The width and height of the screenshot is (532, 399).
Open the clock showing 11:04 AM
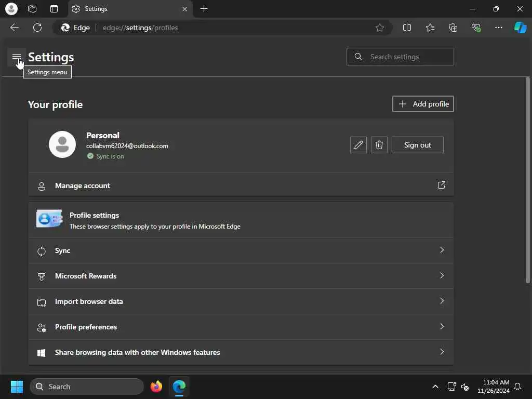pyautogui.click(x=494, y=387)
